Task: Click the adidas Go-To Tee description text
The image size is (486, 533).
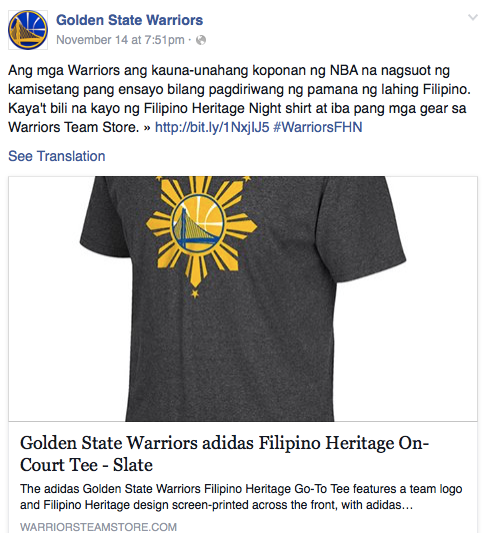Action: (241, 497)
